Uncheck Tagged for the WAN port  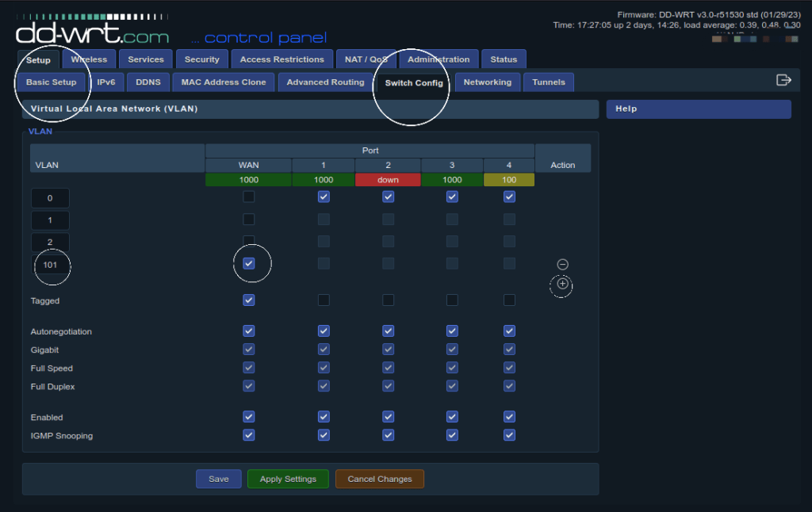[x=249, y=300]
